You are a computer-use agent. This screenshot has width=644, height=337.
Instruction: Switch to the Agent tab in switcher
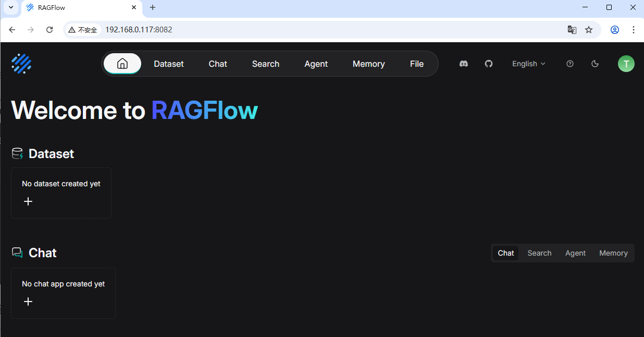pos(576,253)
